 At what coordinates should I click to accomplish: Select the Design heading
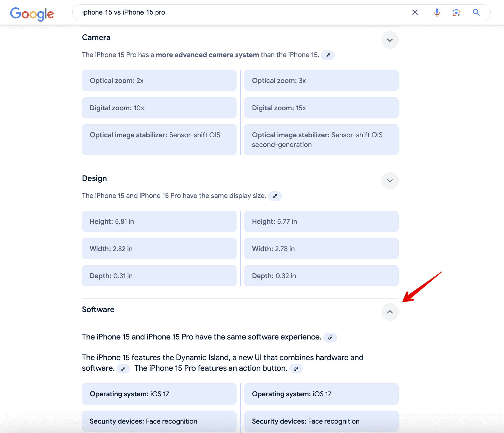point(94,178)
